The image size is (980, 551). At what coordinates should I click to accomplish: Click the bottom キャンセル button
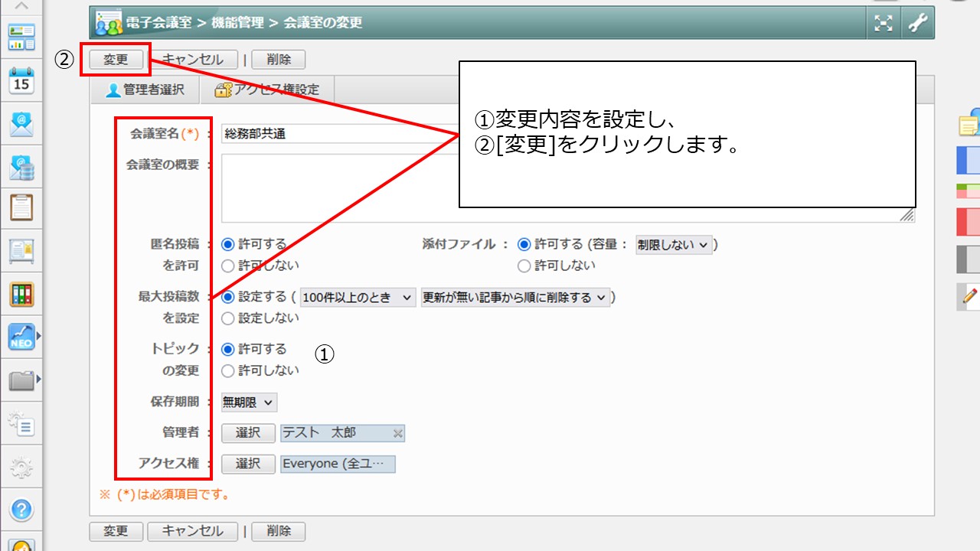(193, 531)
